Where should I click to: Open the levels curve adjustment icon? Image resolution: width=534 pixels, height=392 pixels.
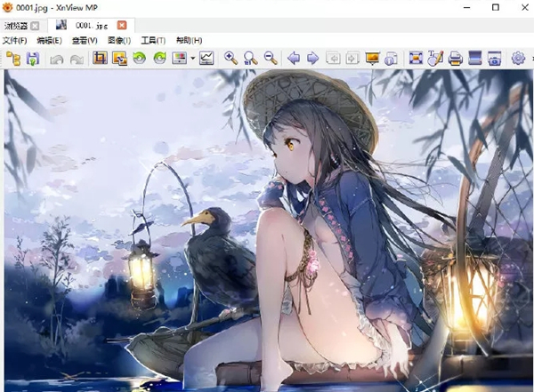tap(206, 59)
